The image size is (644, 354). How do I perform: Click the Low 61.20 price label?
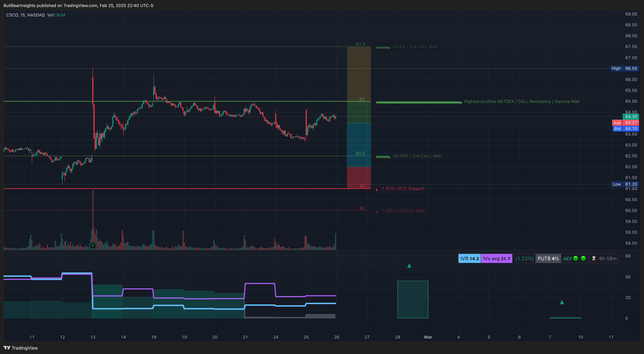(x=625, y=184)
